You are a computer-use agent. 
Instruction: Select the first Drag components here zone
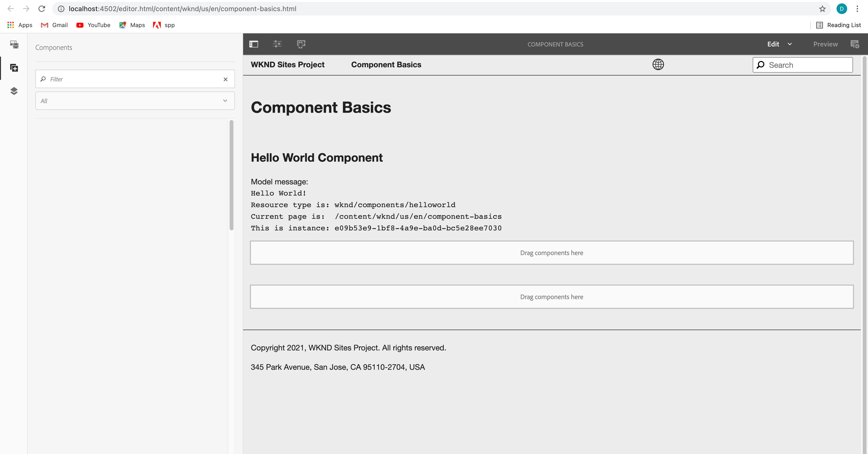click(551, 253)
